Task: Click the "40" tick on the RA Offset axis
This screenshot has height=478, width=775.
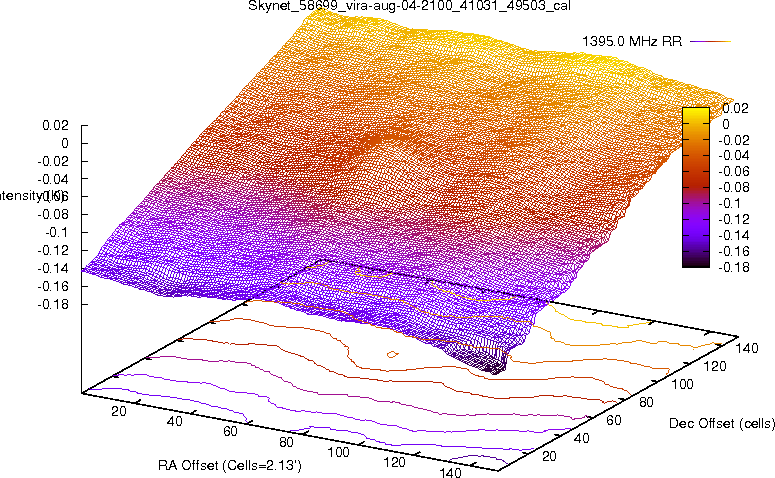Action: (x=174, y=421)
